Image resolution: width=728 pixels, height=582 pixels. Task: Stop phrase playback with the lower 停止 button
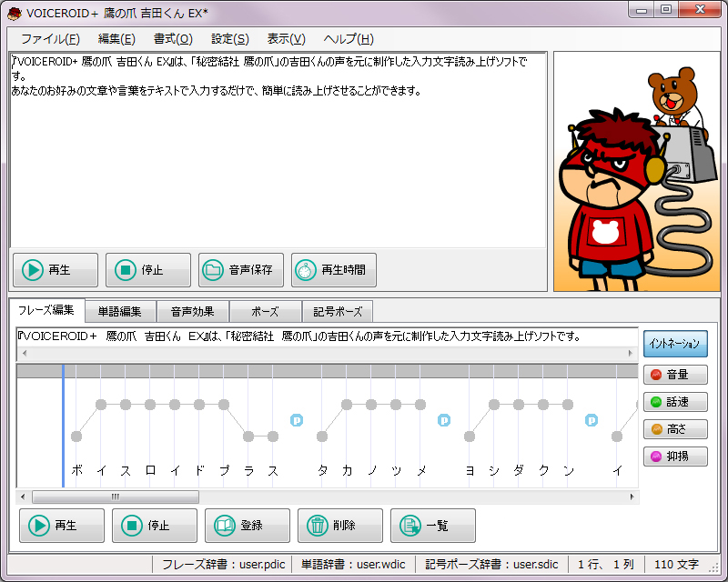pyautogui.click(x=155, y=526)
